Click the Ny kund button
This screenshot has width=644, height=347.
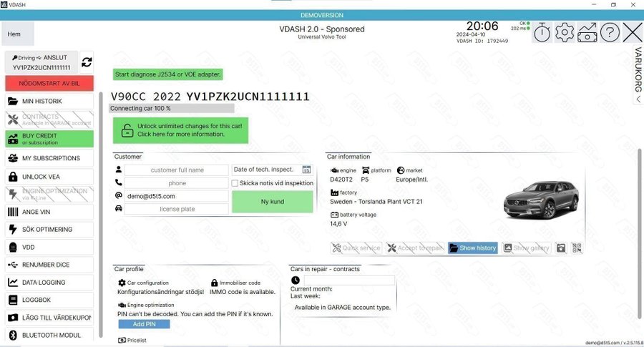272,202
